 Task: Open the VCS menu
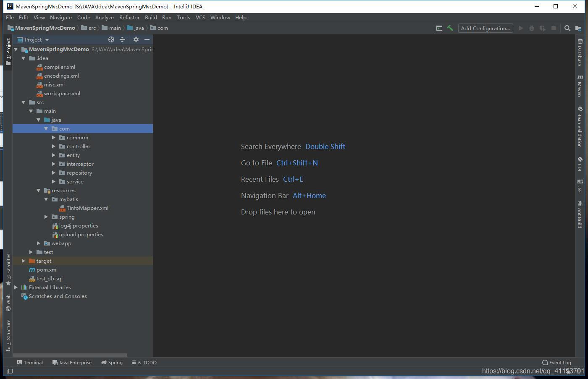[x=200, y=18]
